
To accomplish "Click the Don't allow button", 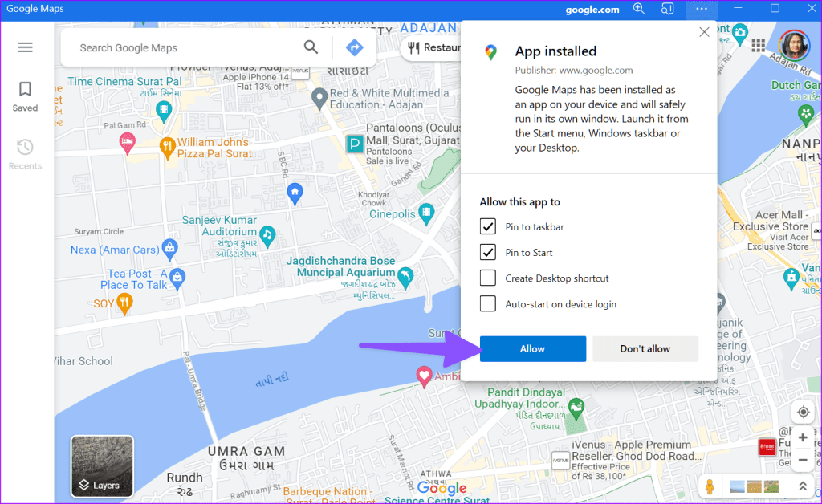I will [645, 348].
